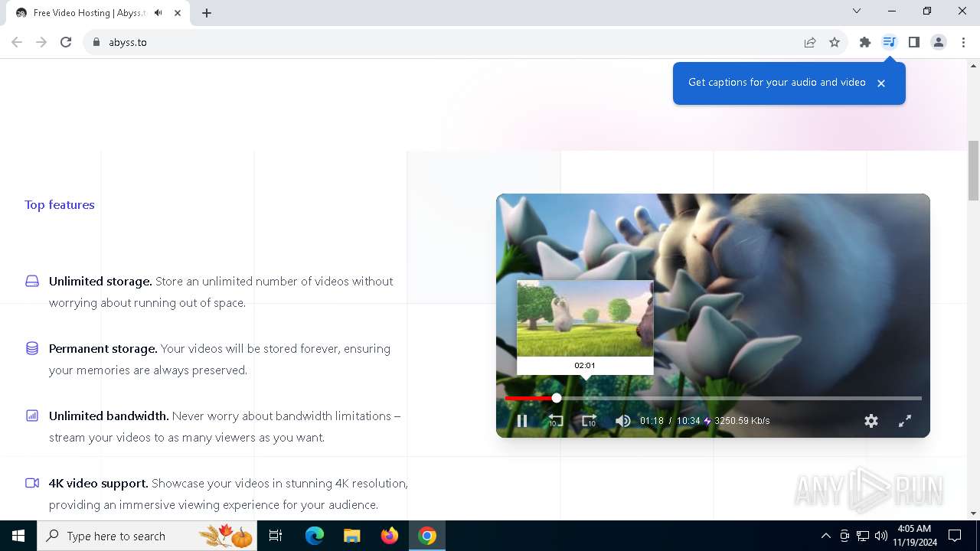Go back to previous page
Viewport: 980px width, 551px height.
pyautogui.click(x=17, y=42)
